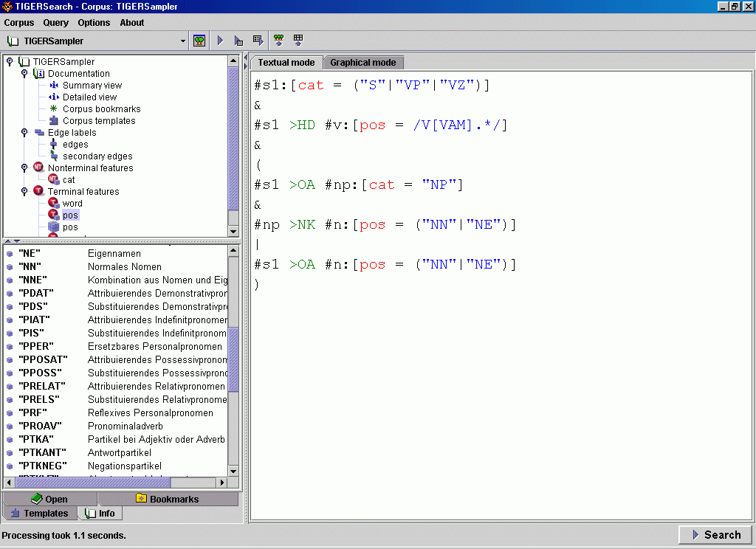The image size is (756, 549).
Task: Click the corpus tree scrollbar down arrow
Action: 233,232
